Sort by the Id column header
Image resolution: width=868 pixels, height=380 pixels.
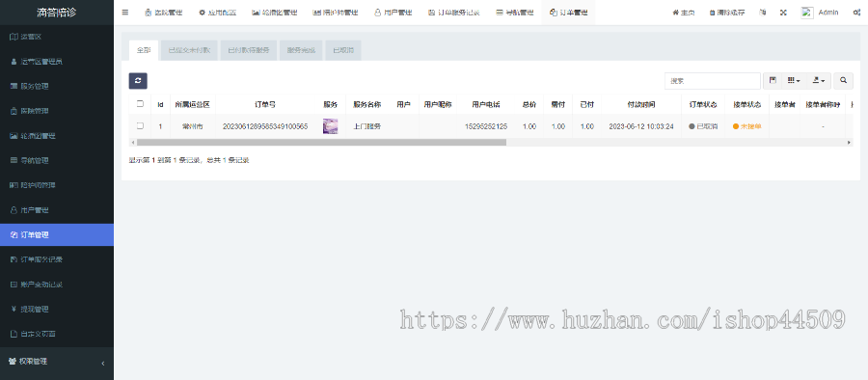(160, 104)
